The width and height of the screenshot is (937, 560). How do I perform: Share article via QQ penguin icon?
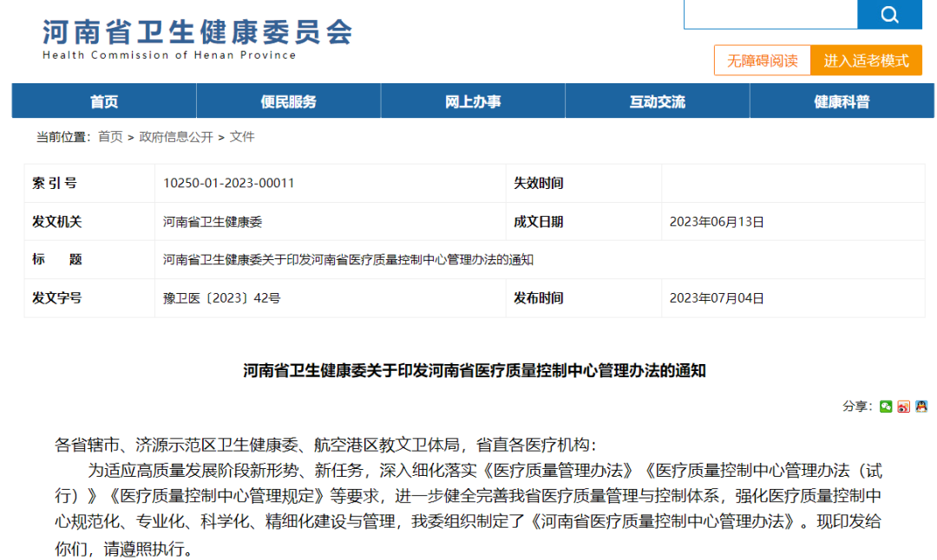click(921, 407)
